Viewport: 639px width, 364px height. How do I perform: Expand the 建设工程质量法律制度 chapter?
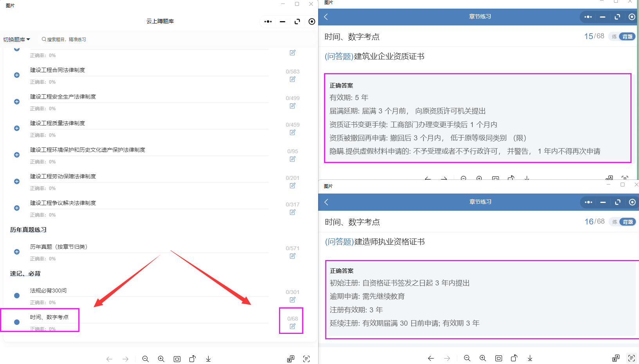17,128
